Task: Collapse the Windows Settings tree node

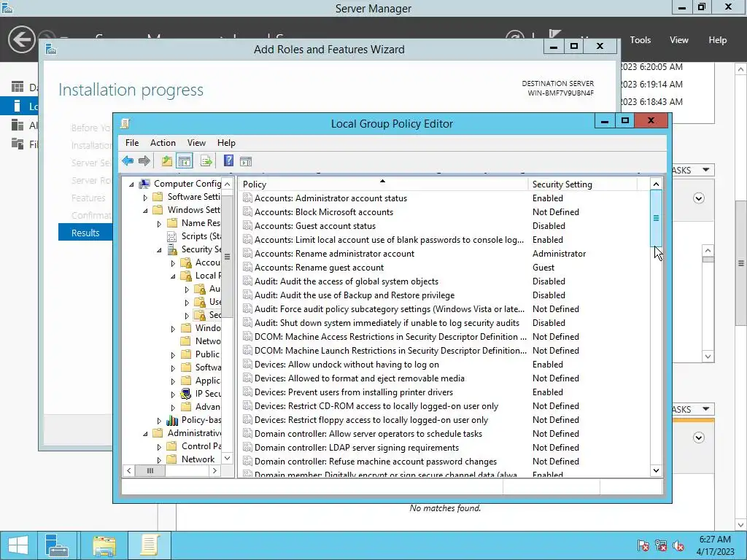Action: tap(145, 211)
